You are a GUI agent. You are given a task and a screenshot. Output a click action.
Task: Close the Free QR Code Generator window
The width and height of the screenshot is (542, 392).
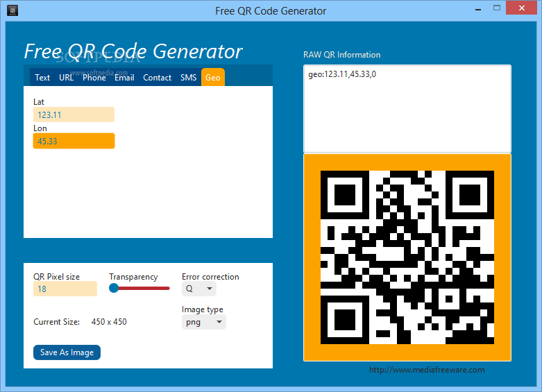point(522,8)
